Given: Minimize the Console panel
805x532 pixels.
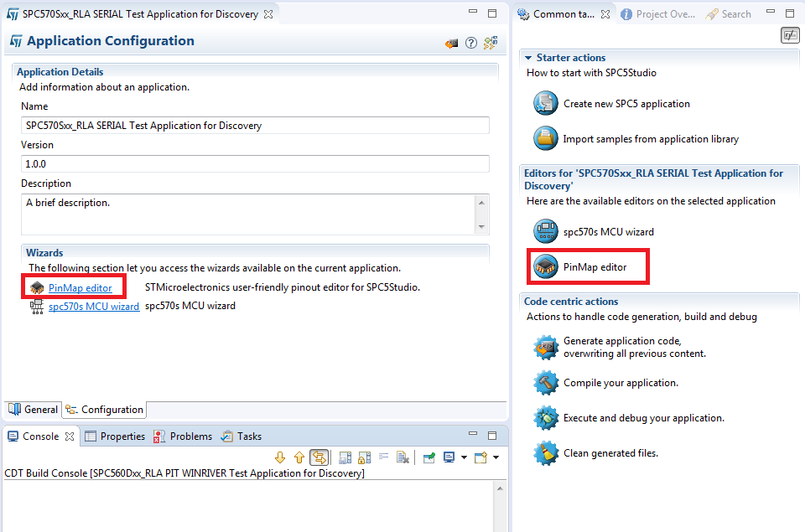Looking at the screenshot, I should pos(473,435).
